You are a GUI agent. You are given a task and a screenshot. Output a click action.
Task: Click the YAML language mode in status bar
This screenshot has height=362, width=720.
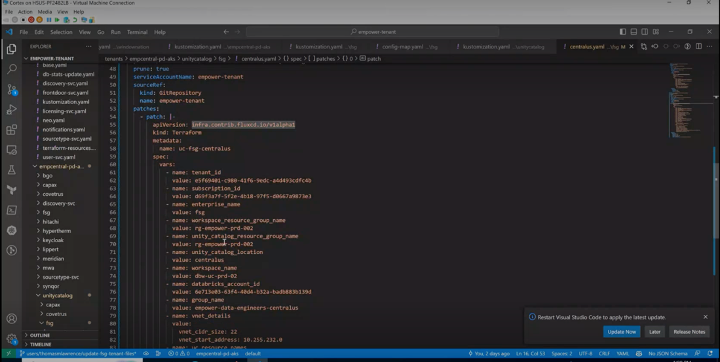[x=623, y=353]
